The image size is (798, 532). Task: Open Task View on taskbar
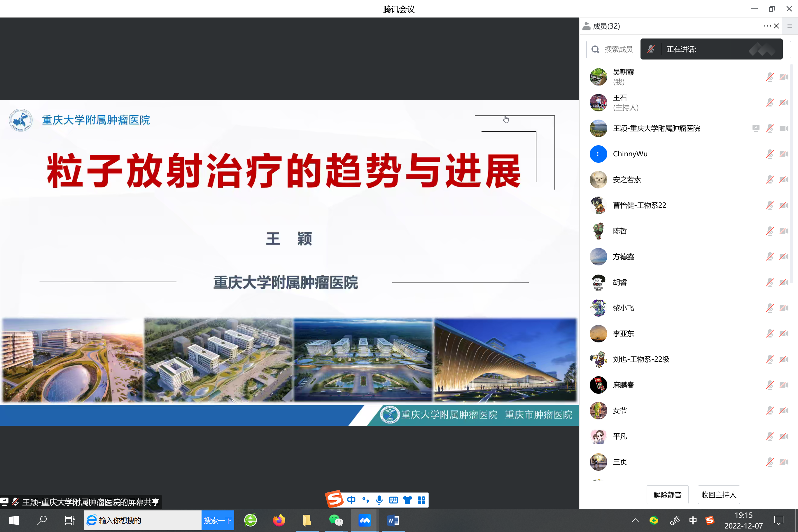tap(69, 520)
